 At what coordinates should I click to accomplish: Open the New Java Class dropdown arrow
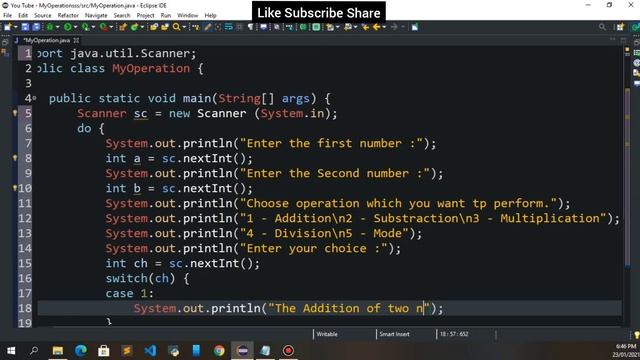tap(142, 27)
